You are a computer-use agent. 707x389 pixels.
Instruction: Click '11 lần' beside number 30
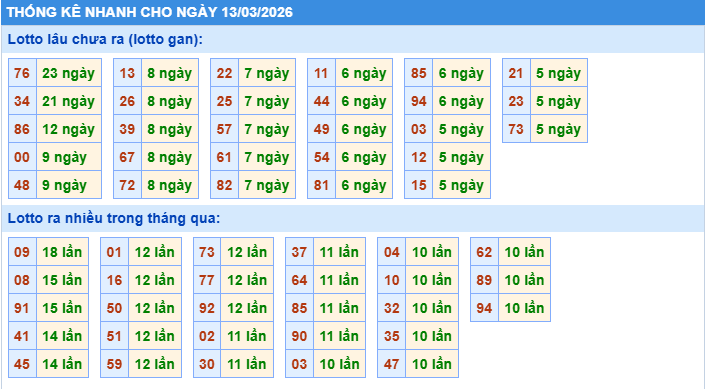[247, 364]
